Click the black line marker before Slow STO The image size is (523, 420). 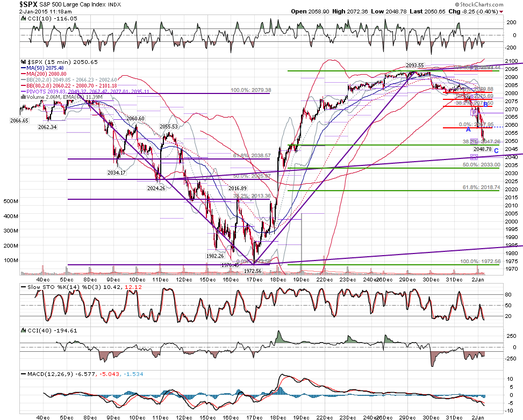coord(23,287)
